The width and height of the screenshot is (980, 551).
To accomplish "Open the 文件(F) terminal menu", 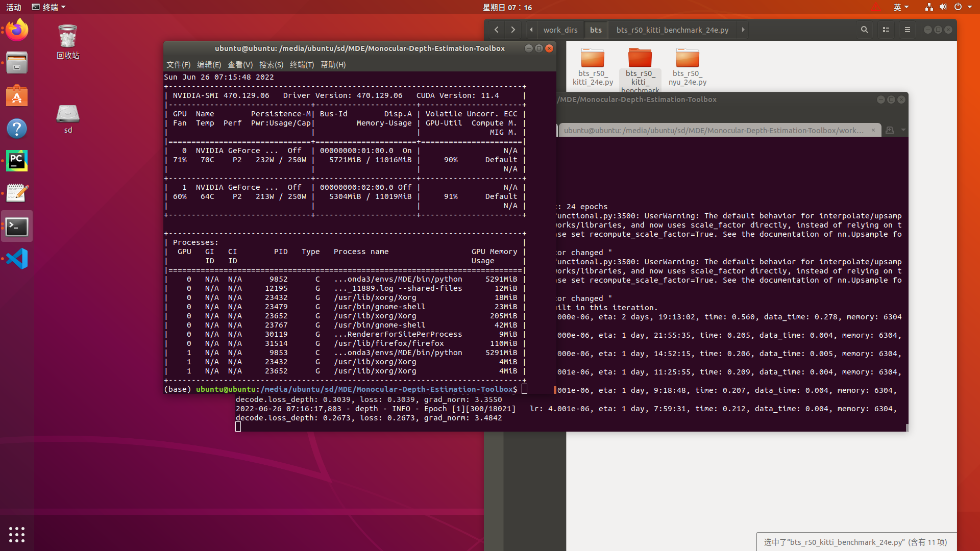I will tap(178, 65).
